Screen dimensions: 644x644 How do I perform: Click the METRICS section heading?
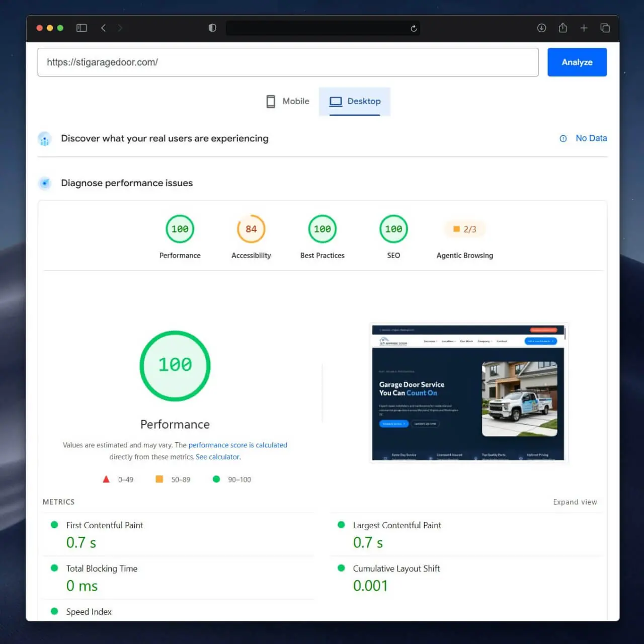coord(58,502)
